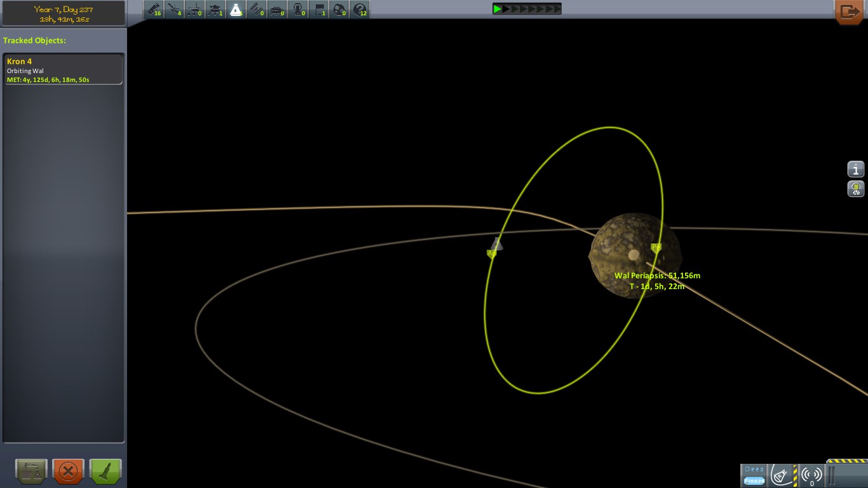Click the greyed-out recover vessel button
Image resolution: width=868 pixels, height=488 pixels.
tap(31, 471)
